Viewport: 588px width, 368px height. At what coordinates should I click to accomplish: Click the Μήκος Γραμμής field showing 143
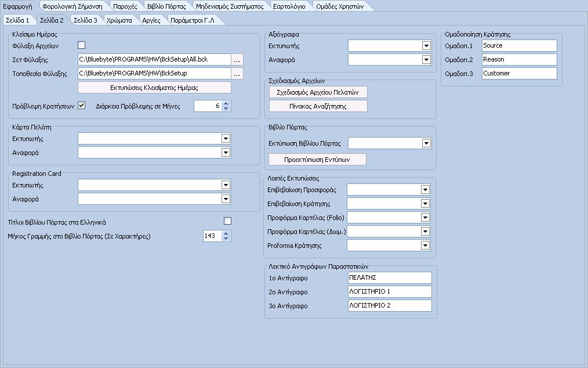click(213, 236)
